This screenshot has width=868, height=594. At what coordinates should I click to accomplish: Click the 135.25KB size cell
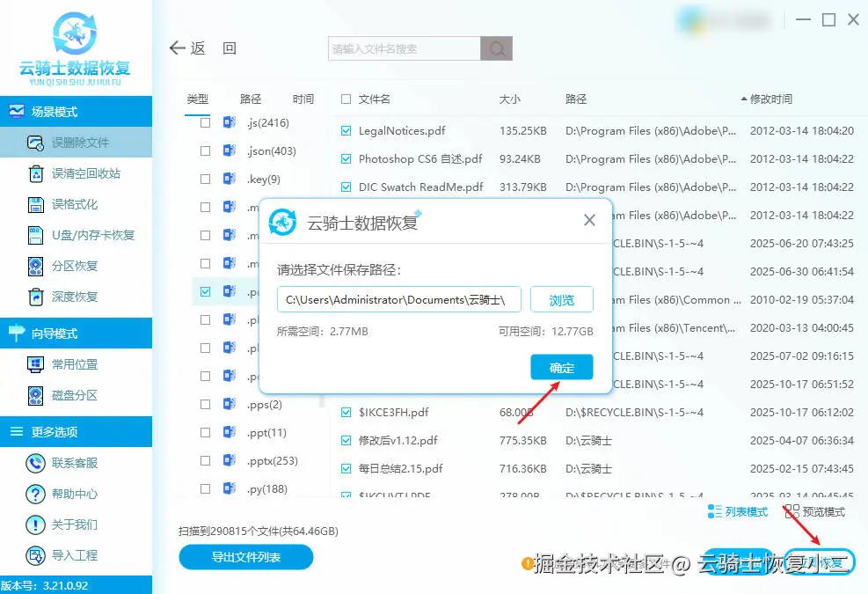tap(522, 131)
